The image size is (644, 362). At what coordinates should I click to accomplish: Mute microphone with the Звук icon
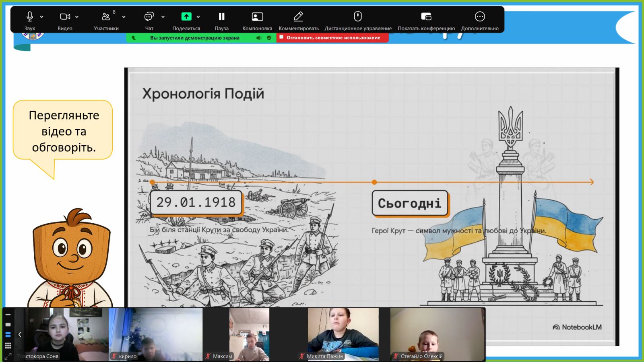[x=29, y=17]
